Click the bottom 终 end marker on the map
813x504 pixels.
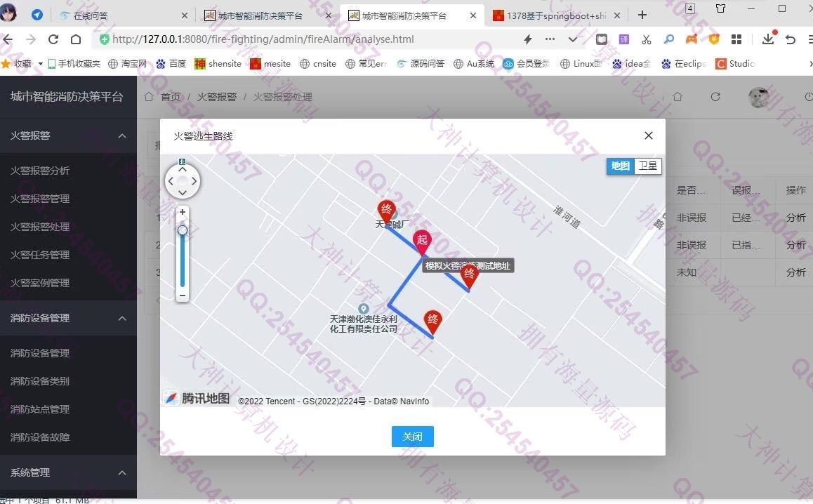[x=432, y=322]
